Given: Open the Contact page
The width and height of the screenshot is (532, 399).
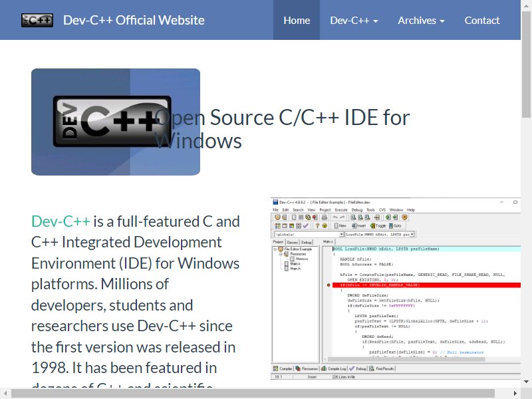Looking at the screenshot, I should (481, 21).
